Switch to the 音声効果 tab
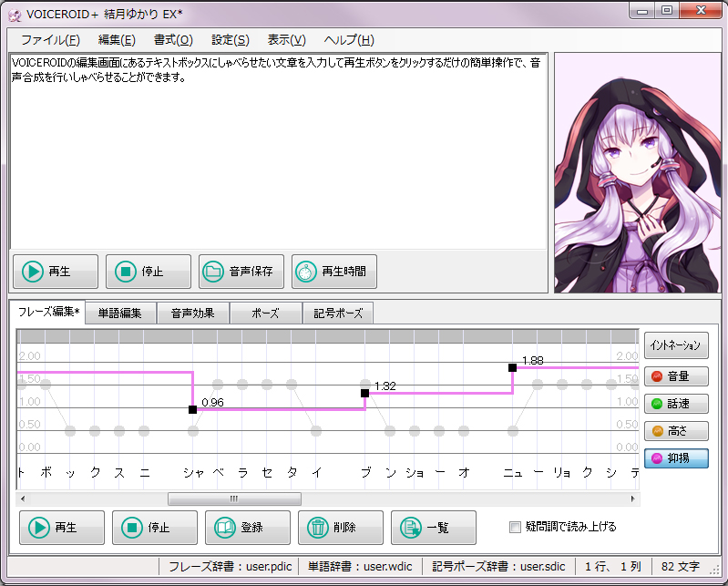Screen dimensions: 728x586 (x=192, y=314)
